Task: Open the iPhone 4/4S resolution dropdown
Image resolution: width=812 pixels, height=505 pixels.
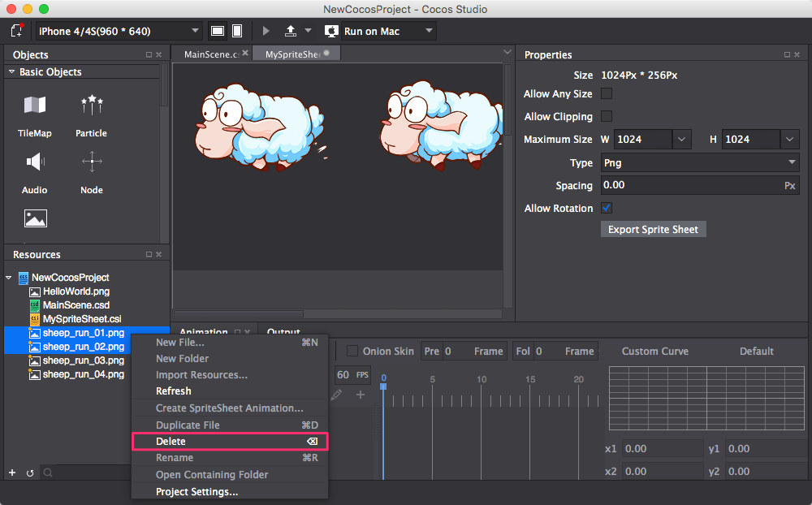Action: point(119,31)
